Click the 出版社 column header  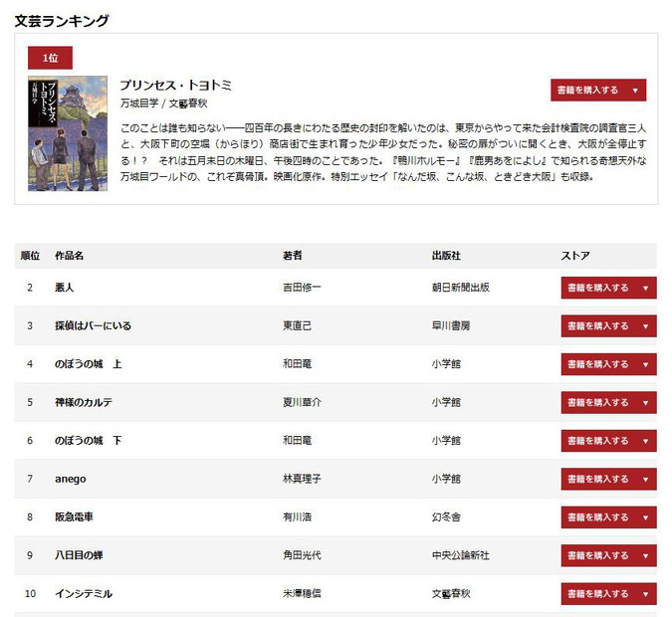446,256
